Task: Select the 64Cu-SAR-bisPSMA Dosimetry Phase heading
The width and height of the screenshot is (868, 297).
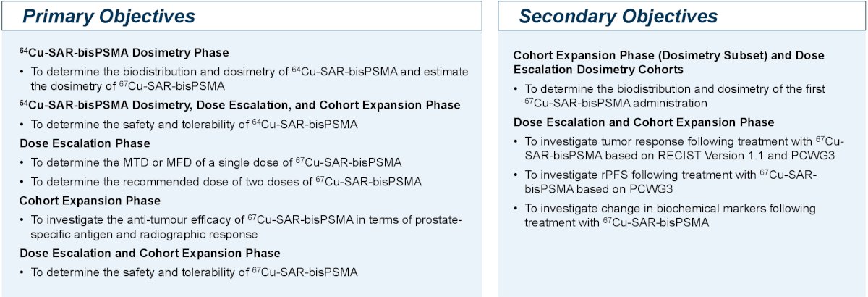Action: click(124, 52)
